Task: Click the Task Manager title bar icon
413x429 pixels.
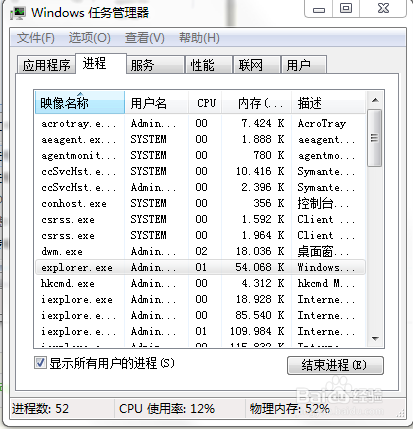Action: coord(18,13)
